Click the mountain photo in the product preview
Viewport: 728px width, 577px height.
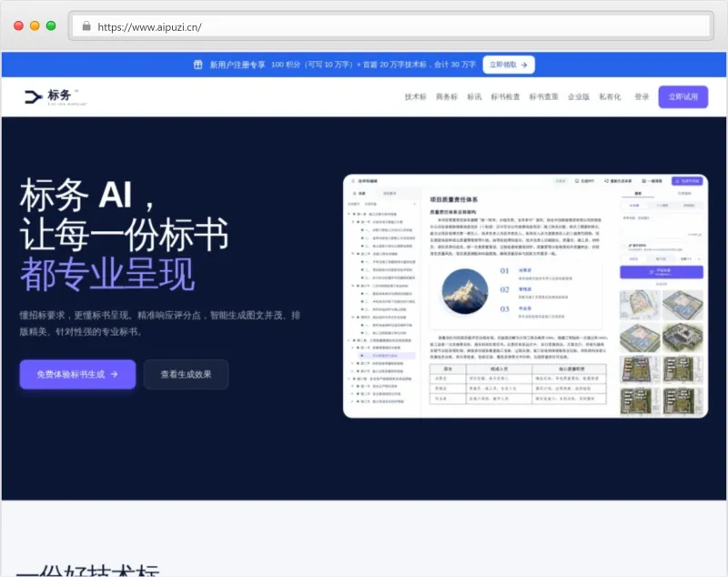pyautogui.click(x=465, y=291)
